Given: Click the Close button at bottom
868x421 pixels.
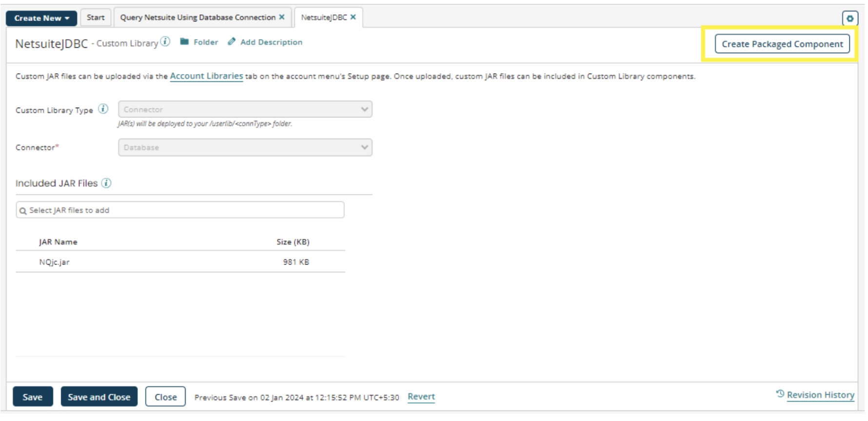Looking at the screenshot, I should click(165, 397).
